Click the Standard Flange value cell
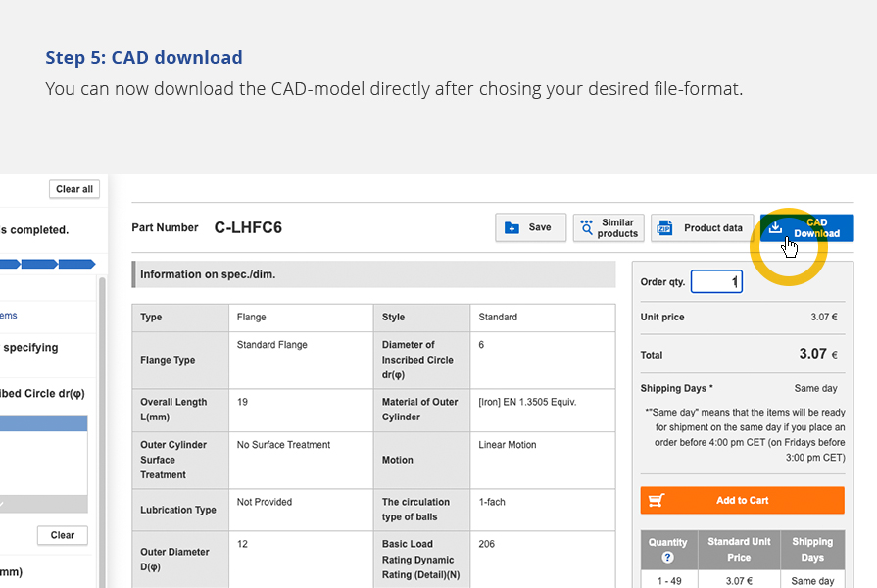This screenshot has width=877, height=588. pyautogui.click(x=300, y=360)
